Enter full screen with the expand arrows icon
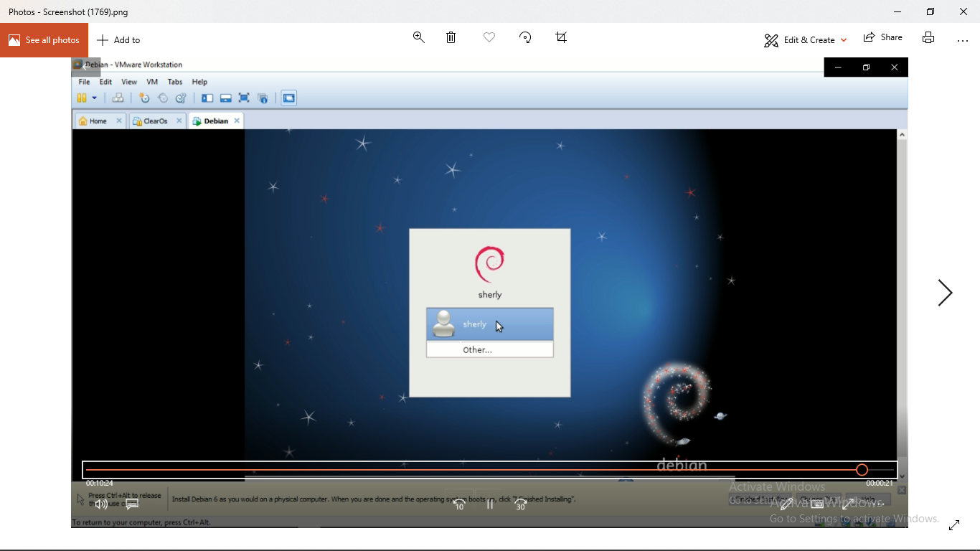Image resolution: width=980 pixels, height=551 pixels. coord(954,525)
